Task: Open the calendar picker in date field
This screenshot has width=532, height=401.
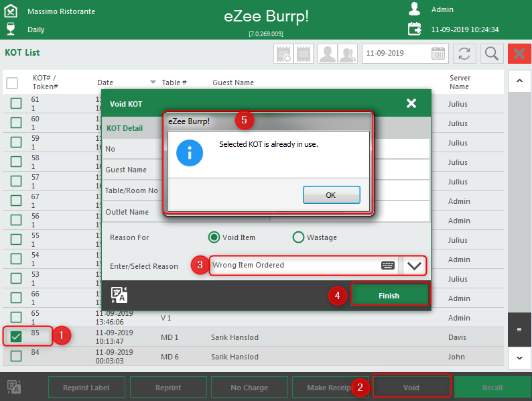Action: 438,54
